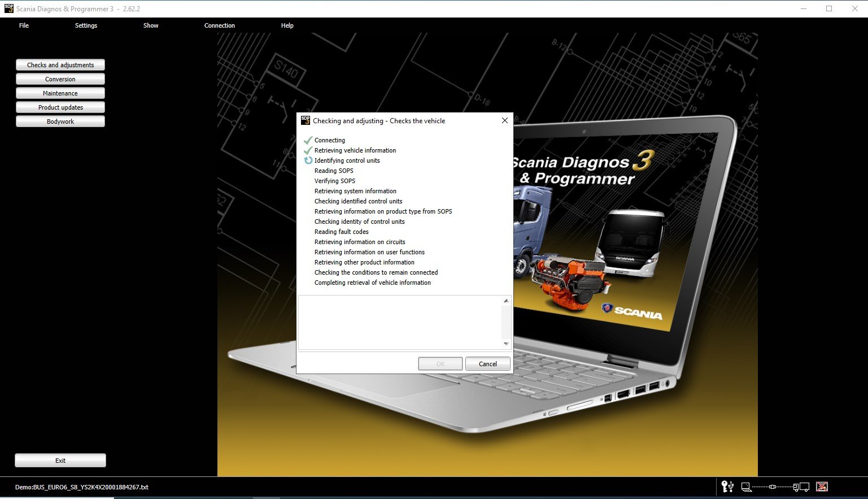
Task: Click the 'Reading fault codes' step
Action: click(342, 232)
